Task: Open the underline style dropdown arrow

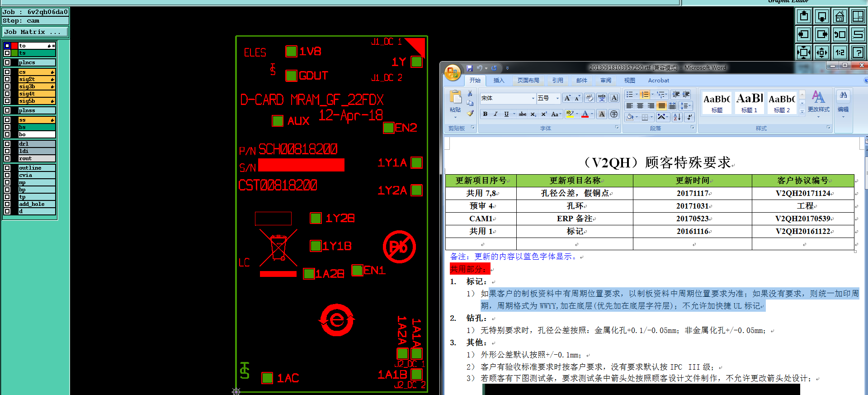Action: click(x=514, y=114)
